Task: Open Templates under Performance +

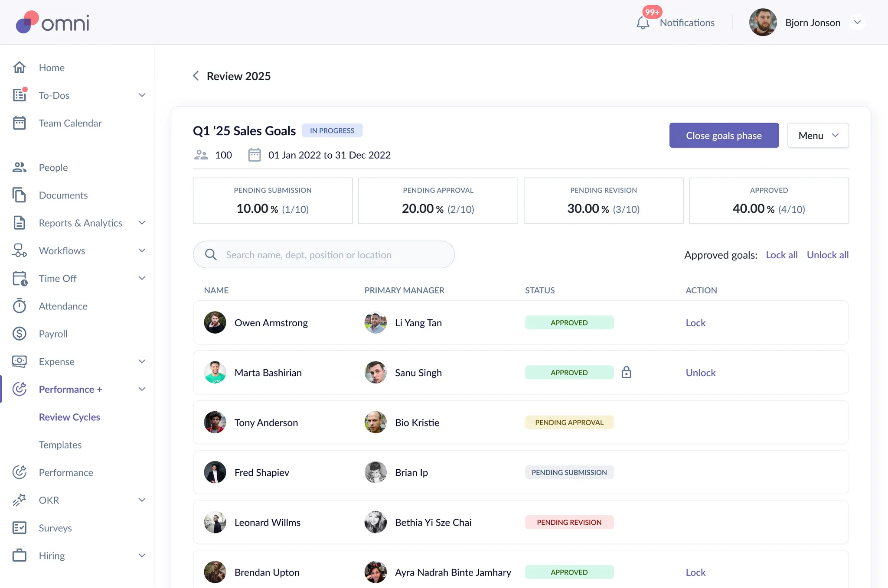Action: [x=60, y=445]
